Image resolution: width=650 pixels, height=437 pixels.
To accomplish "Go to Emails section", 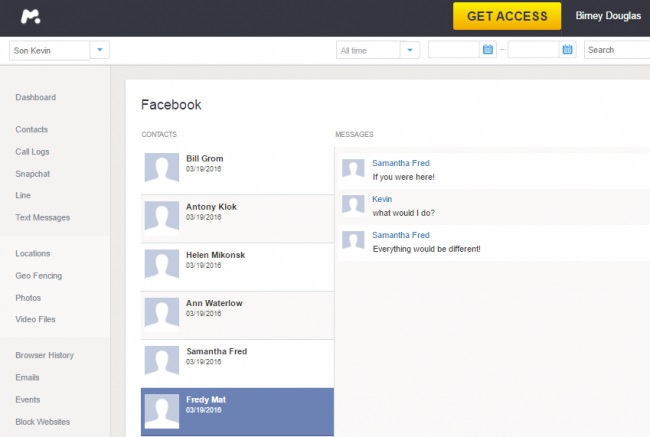I will [27, 377].
